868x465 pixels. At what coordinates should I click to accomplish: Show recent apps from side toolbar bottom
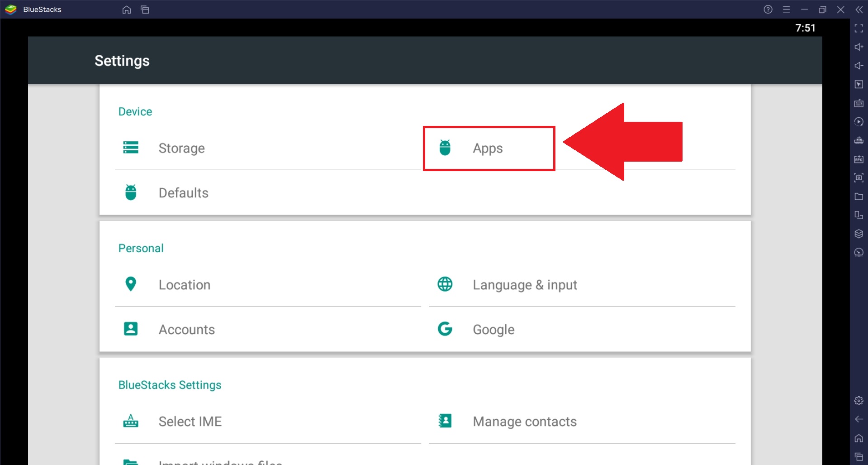tap(859, 457)
